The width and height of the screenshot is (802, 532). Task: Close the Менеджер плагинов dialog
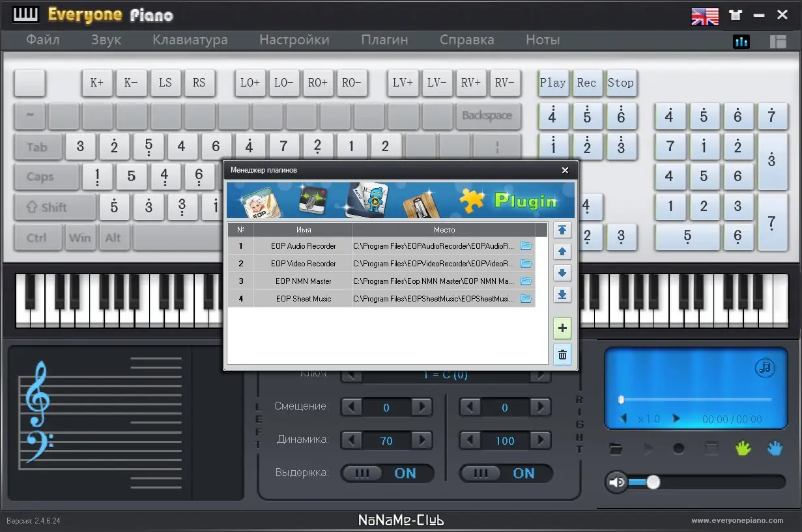[566, 170]
